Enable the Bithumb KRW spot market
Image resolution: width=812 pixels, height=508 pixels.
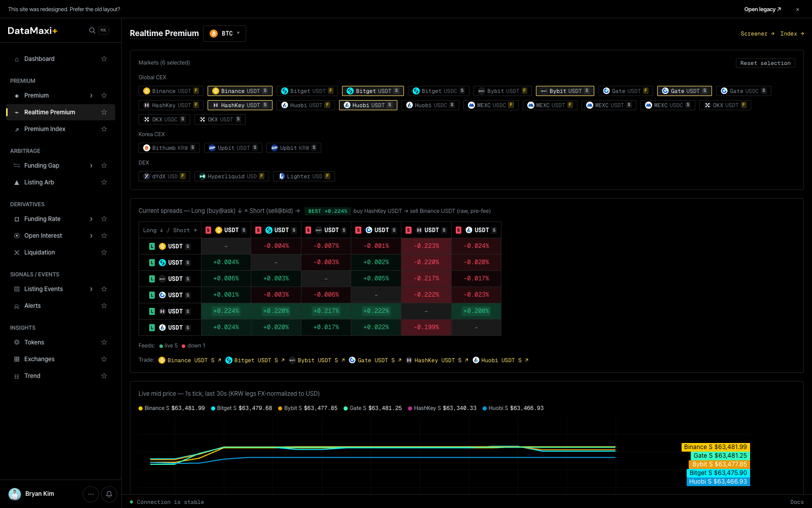point(169,148)
